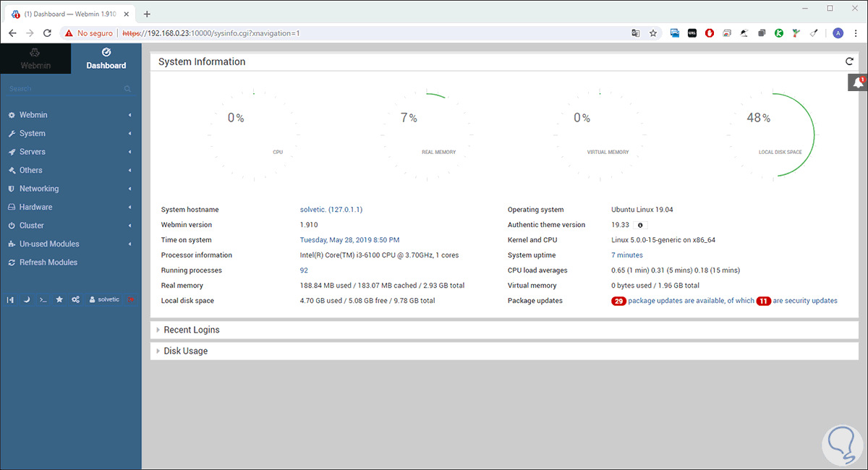This screenshot has height=470, width=868.
Task: Click the System Information panel title
Action: (x=202, y=61)
